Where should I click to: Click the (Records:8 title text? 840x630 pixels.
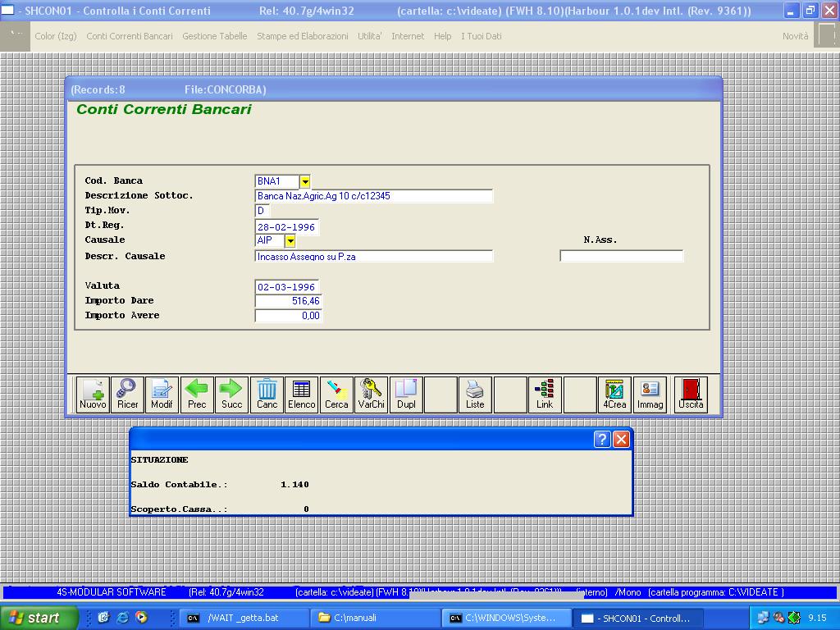[x=98, y=89]
